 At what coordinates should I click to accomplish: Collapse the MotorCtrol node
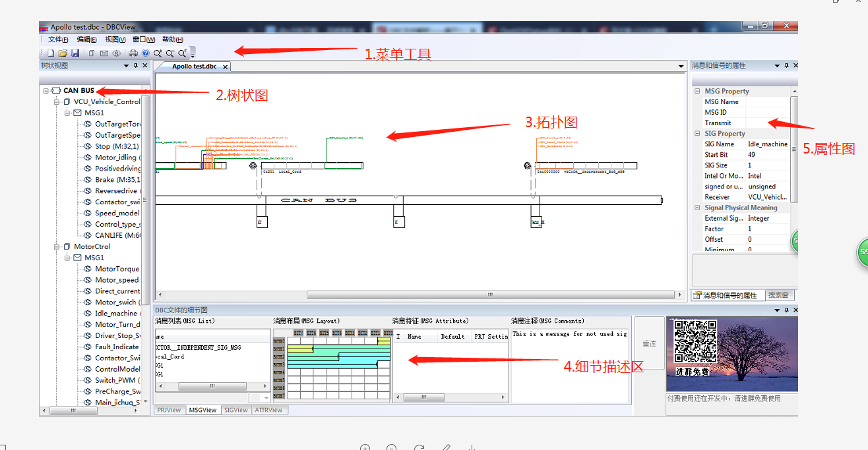[57, 246]
